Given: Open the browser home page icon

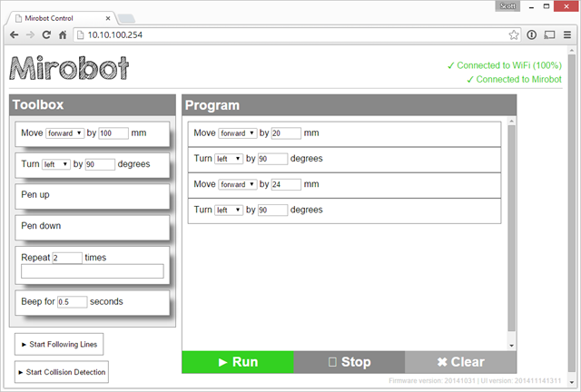Looking at the screenshot, I should coord(63,34).
